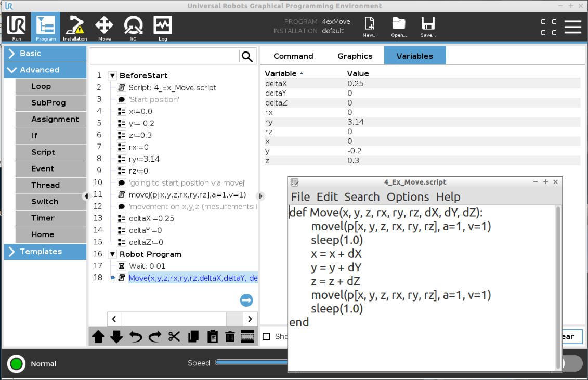Insert a Thread node

[x=51, y=185]
